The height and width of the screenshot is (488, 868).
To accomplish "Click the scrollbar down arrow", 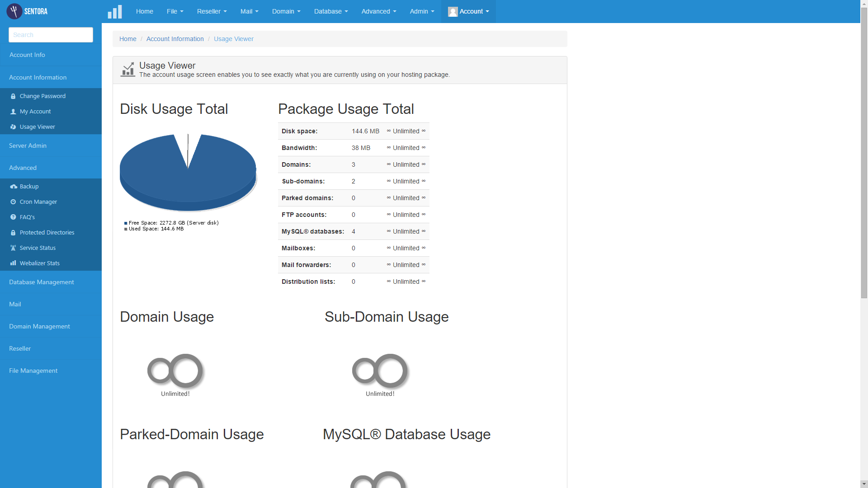I will pyautogui.click(x=864, y=484).
